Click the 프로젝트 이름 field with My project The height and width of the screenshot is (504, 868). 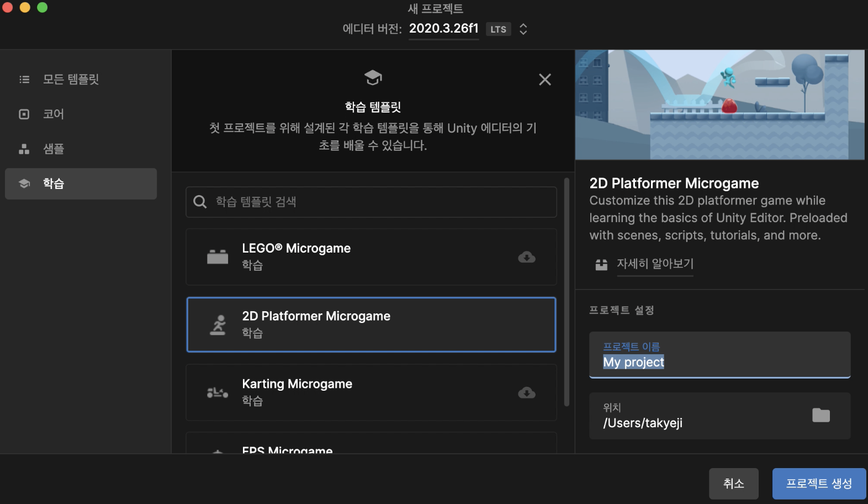click(x=720, y=355)
